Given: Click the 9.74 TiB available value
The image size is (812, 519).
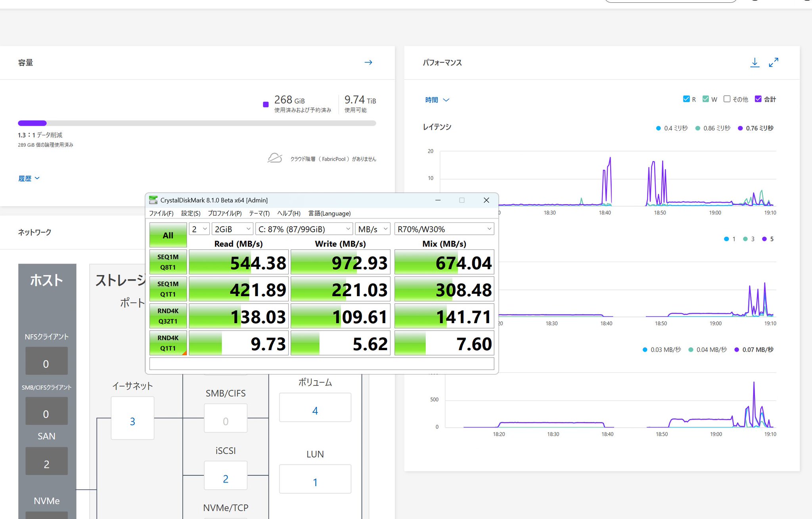Looking at the screenshot, I should pos(360,100).
